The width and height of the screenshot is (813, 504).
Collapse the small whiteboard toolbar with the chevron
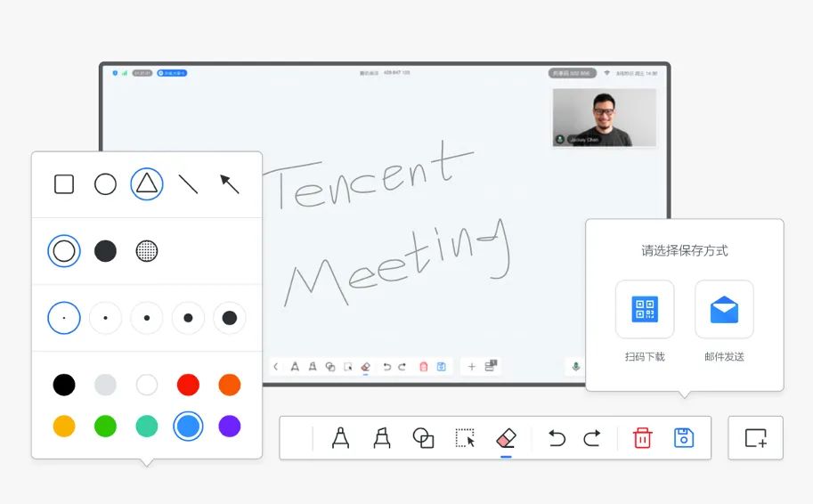pyautogui.click(x=276, y=367)
